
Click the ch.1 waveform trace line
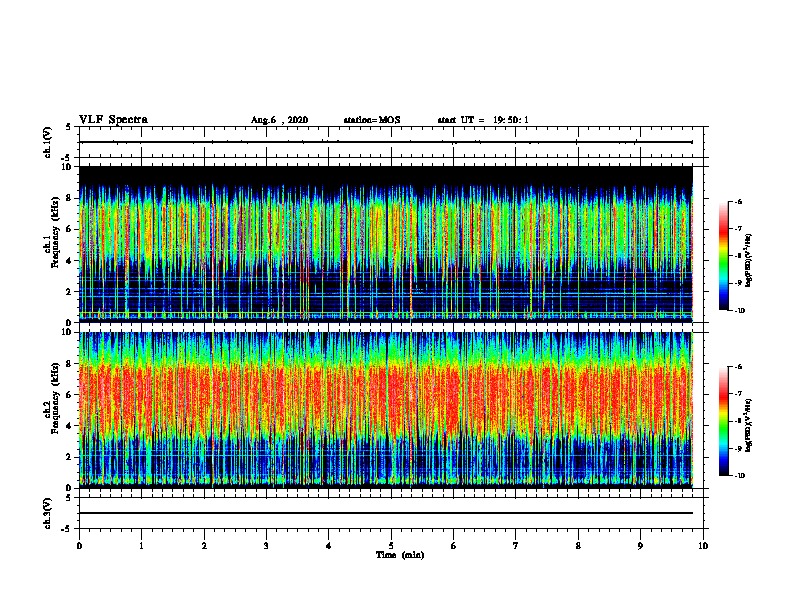[x=386, y=142]
